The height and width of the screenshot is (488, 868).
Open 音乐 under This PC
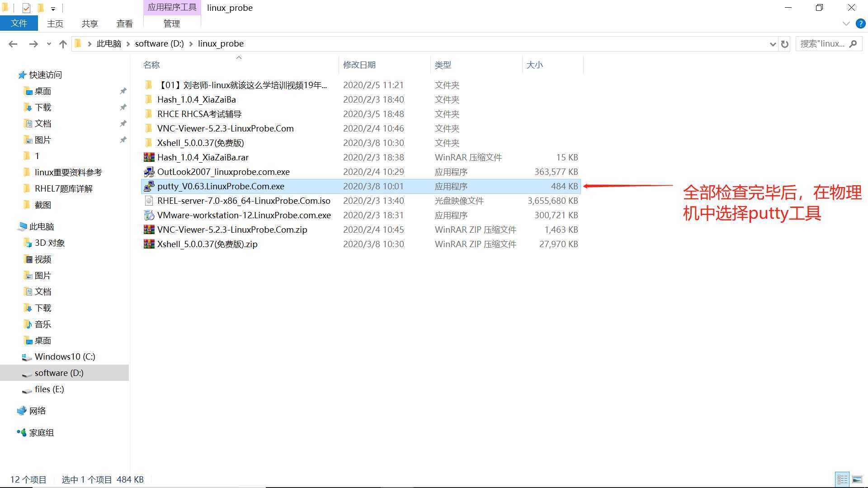point(43,324)
